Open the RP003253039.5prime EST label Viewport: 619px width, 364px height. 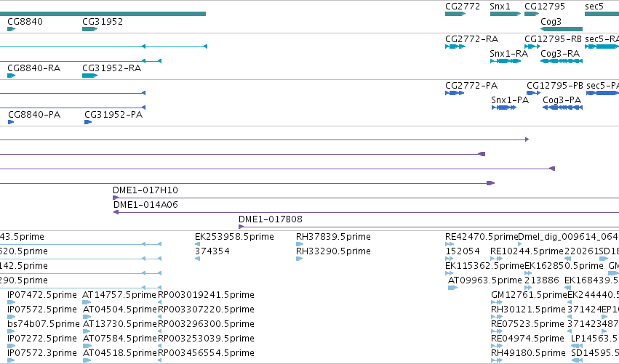[206, 339]
